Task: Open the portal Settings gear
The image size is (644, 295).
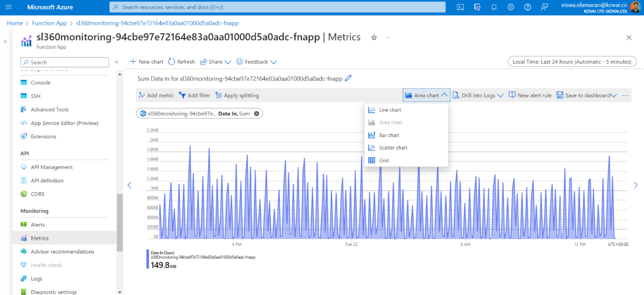Action: point(511,7)
